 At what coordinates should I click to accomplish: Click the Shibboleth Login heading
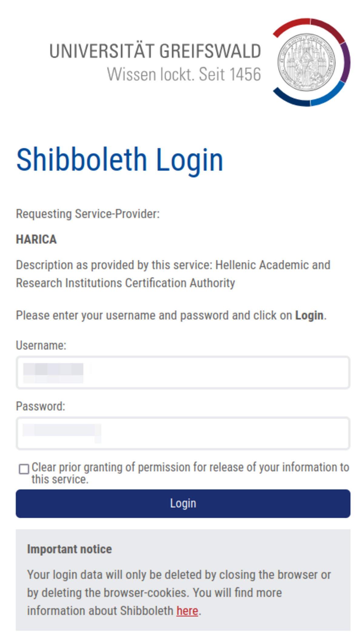click(120, 160)
